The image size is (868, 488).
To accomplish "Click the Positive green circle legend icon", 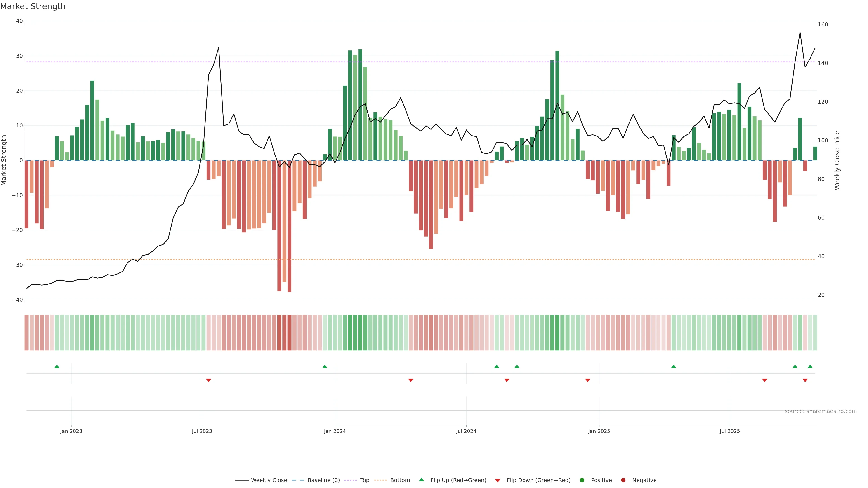I will point(582,480).
